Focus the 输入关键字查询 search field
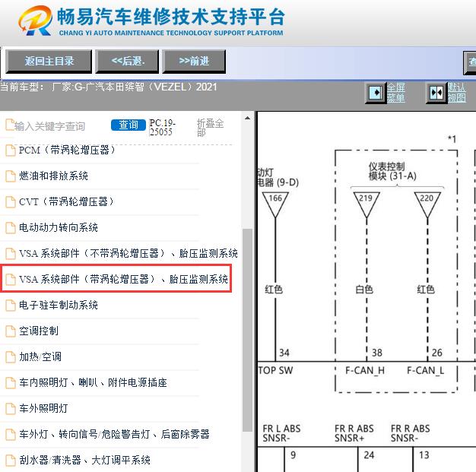Image resolution: width=476 pixels, height=472 pixels. [49, 126]
